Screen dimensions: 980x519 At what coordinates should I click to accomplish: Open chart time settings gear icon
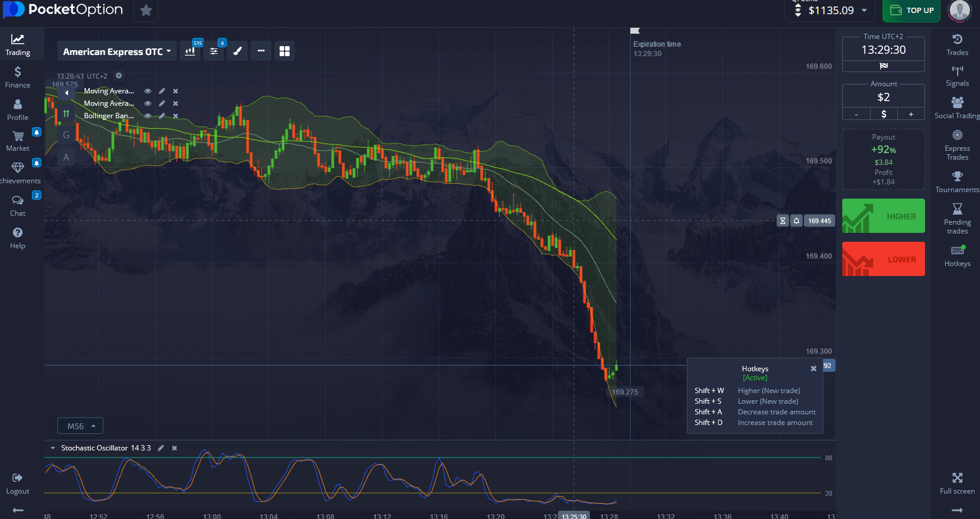[119, 76]
